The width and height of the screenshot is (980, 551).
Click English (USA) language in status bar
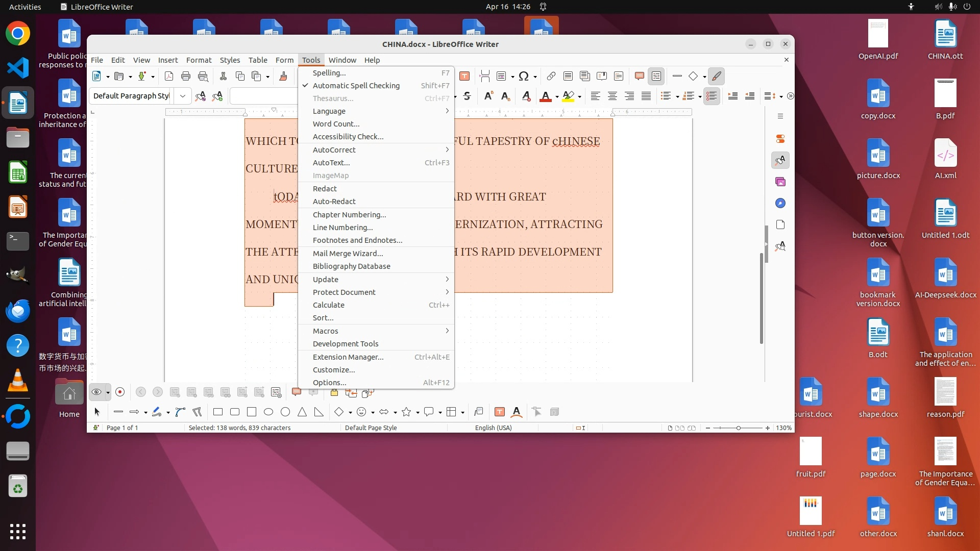point(493,428)
